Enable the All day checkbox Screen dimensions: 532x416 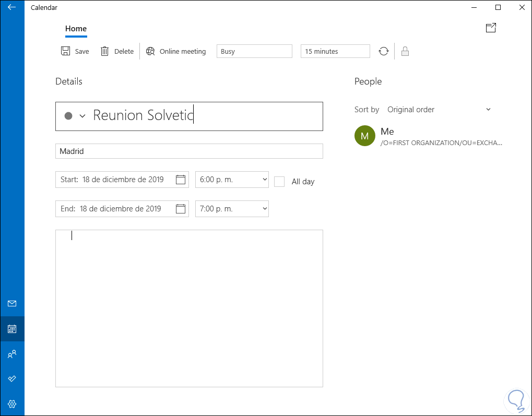coord(279,182)
